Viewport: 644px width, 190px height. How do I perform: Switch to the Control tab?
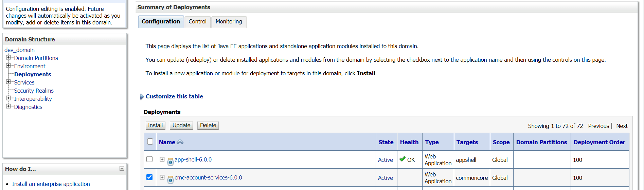(x=197, y=22)
